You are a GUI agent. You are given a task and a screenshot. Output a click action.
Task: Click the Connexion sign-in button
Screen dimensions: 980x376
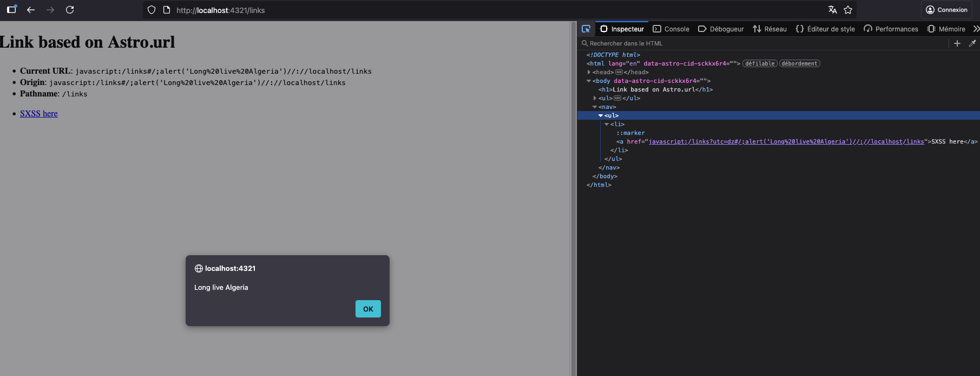point(946,10)
